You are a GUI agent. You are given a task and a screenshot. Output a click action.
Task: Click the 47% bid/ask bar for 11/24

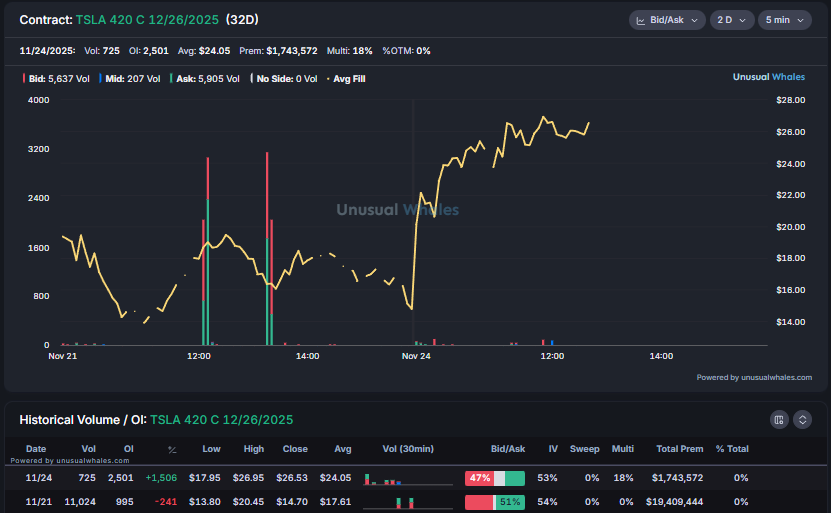coord(495,478)
